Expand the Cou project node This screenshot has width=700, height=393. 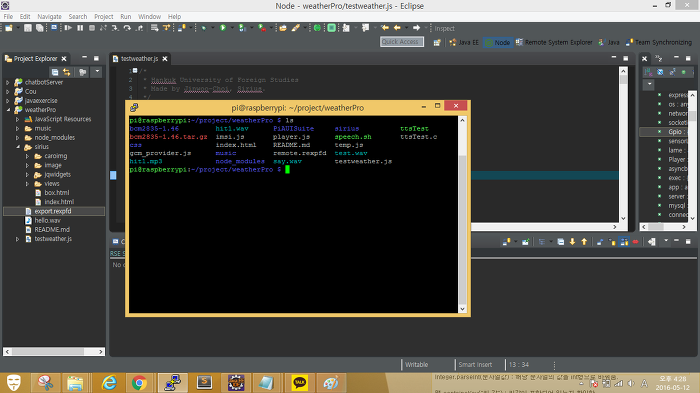(x=8, y=92)
